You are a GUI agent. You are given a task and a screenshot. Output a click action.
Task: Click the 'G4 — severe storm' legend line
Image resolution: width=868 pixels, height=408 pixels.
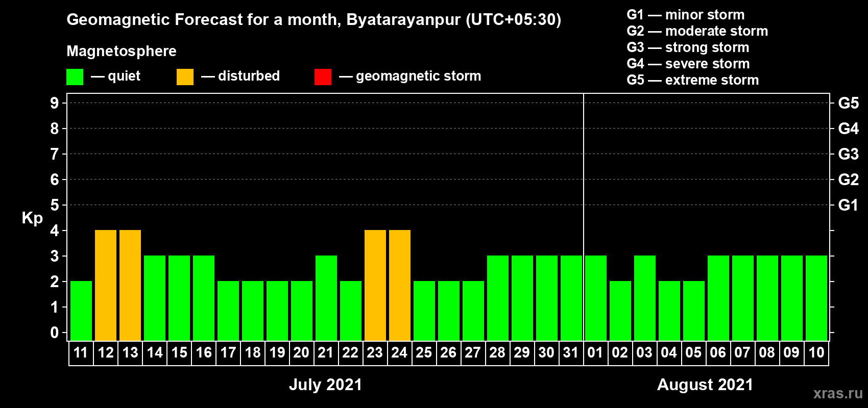point(688,64)
